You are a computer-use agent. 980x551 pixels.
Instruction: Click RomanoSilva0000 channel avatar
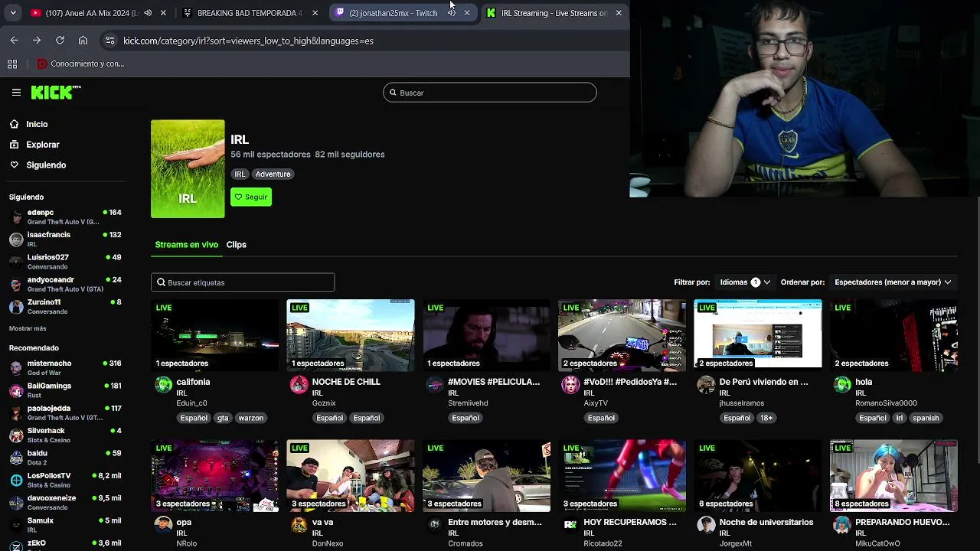842,385
